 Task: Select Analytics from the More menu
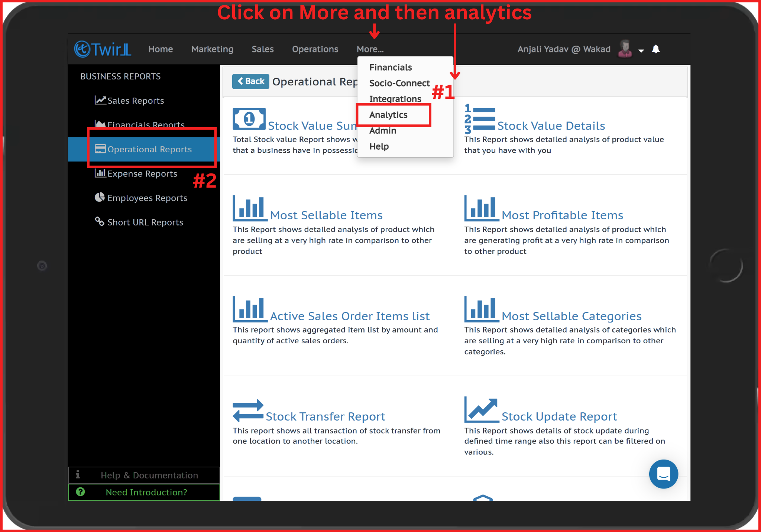click(388, 115)
